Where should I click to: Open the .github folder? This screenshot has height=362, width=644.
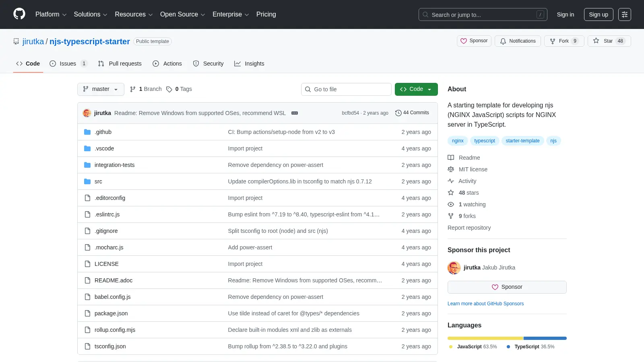point(103,132)
